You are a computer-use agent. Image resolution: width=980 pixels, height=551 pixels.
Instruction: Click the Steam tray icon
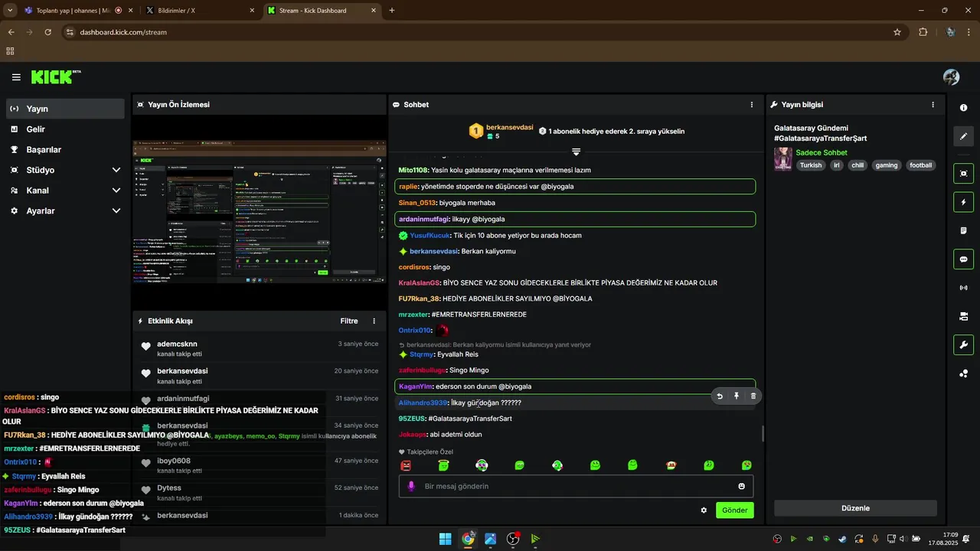point(843,539)
